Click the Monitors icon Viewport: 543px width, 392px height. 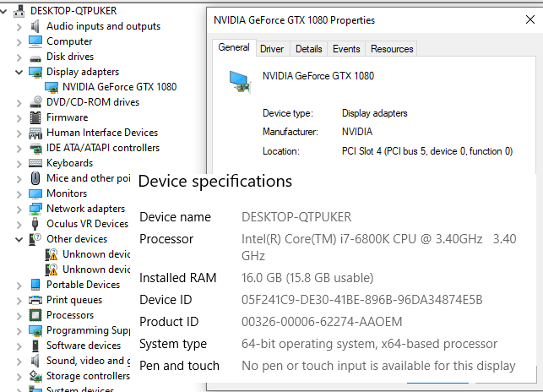tap(35, 193)
